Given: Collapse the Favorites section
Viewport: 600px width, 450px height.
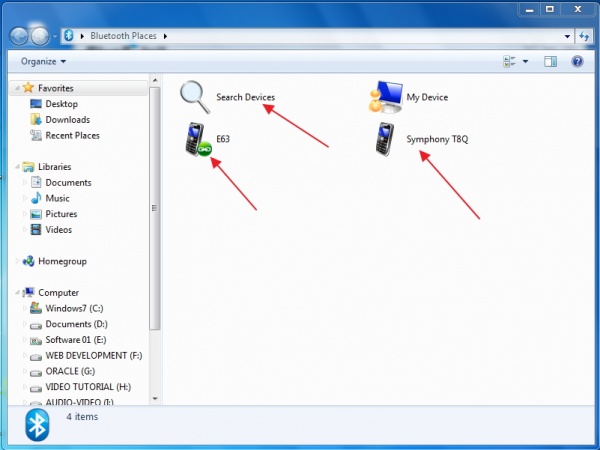Looking at the screenshot, I should click(17, 88).
